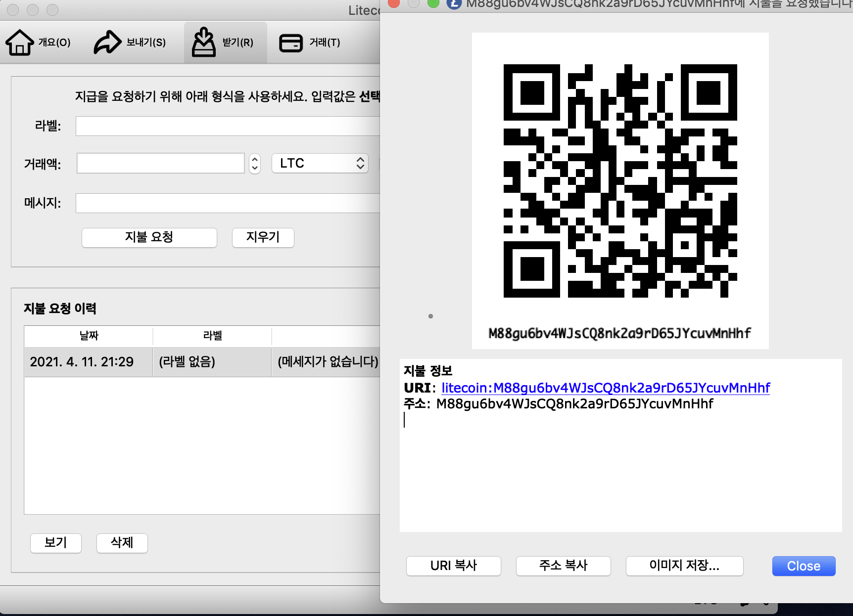The image size is (853, 616).
Task: Click the 주소 address text line
Action: click(x=559, y=404)
